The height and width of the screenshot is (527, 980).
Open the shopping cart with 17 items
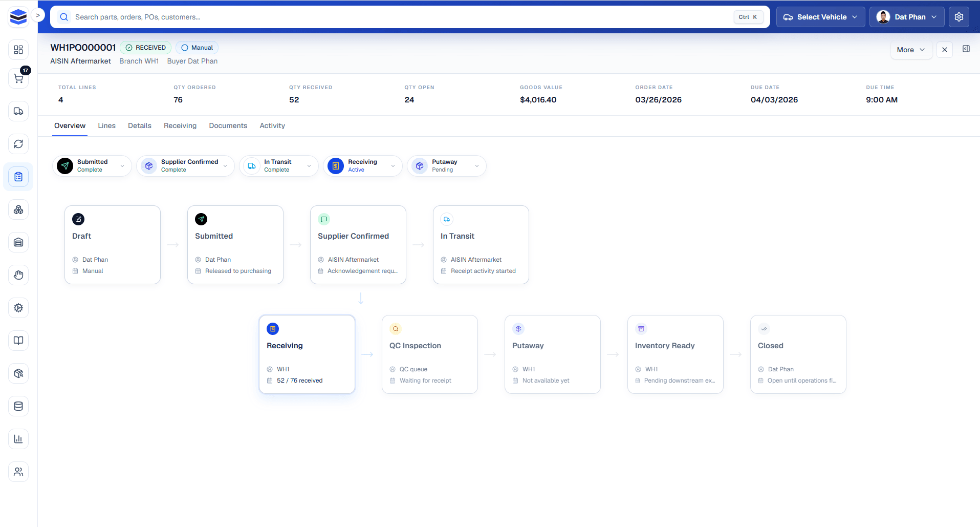pyautogui.click(x=18, y=78)
